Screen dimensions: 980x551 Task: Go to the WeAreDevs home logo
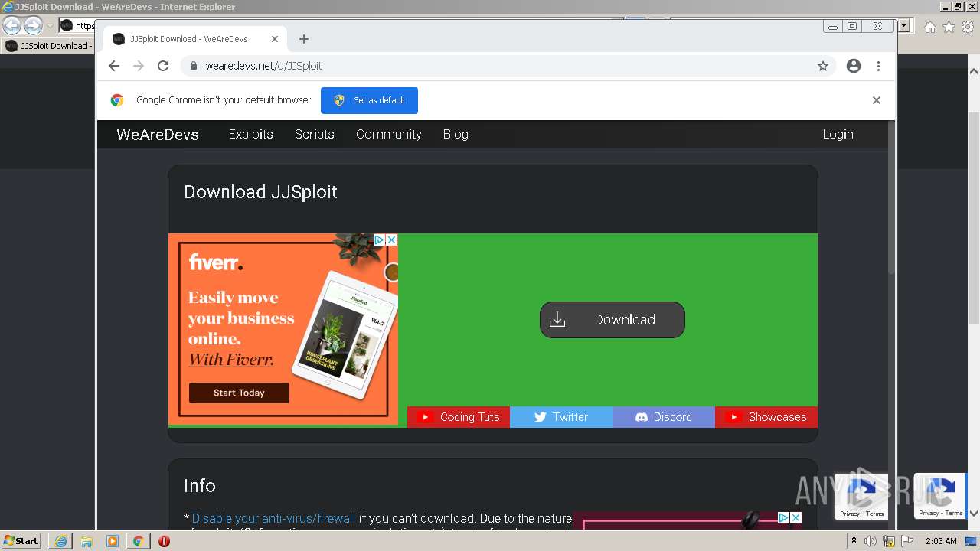click(158, 134)
